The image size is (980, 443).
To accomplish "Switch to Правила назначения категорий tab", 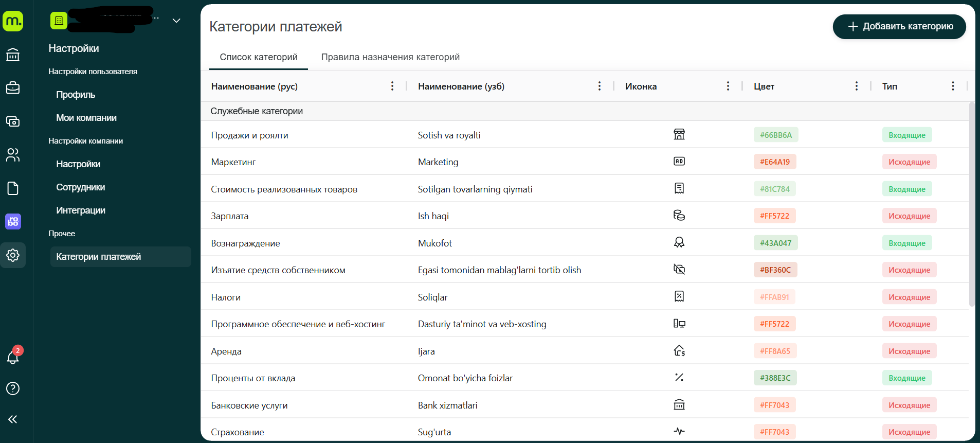I will (x=390, y=57).
